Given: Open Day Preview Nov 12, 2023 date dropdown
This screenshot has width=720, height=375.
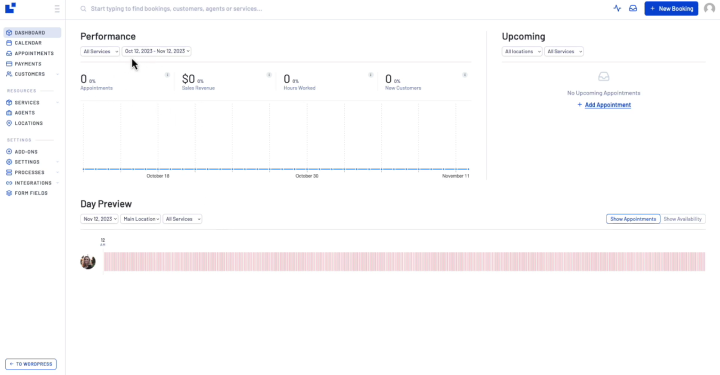Looking at the screenshot, I should pos(99,219).
